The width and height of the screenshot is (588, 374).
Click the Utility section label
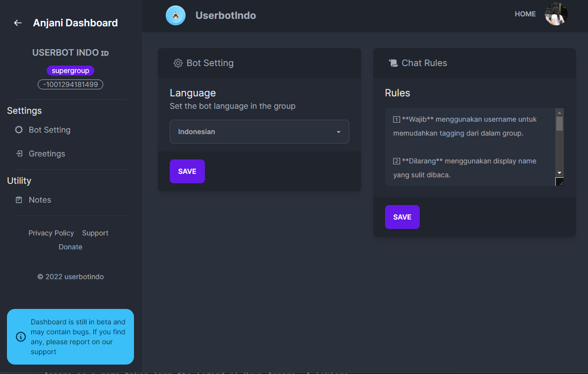(19, 181)
